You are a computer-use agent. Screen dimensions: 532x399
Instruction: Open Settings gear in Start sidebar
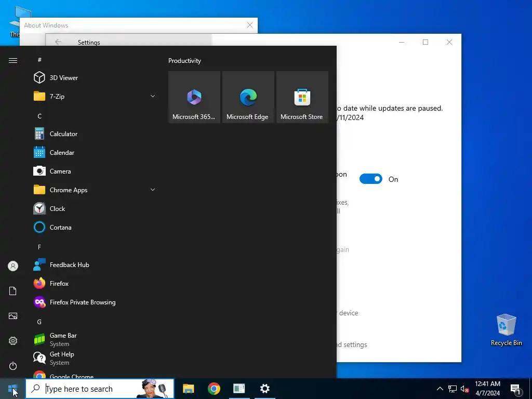(13, 341)
